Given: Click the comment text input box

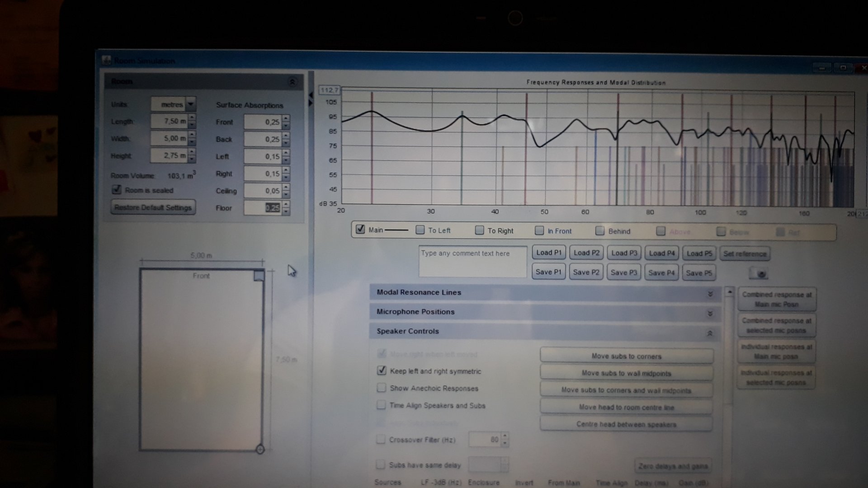Looking at the screenshot, I should tap(472, 262).
